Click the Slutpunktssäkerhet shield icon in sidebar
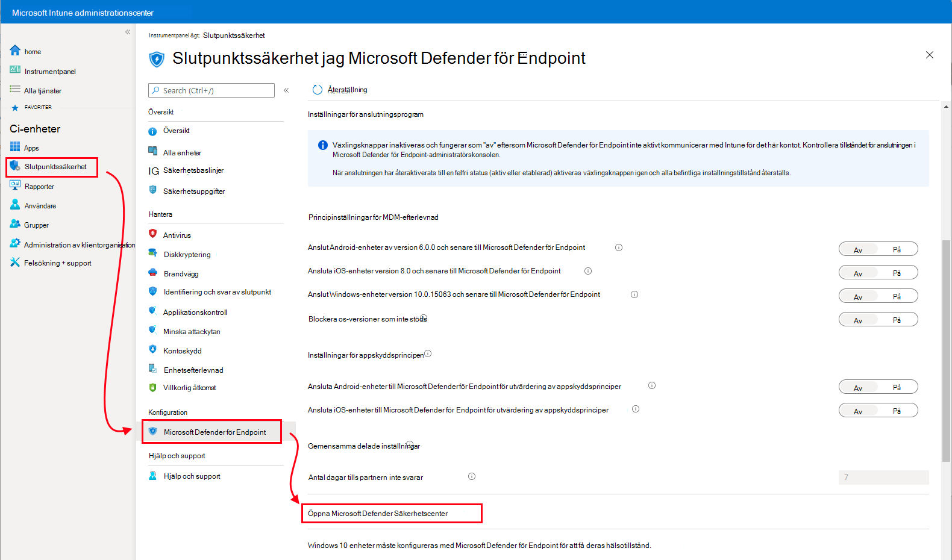 click(15, 166)
